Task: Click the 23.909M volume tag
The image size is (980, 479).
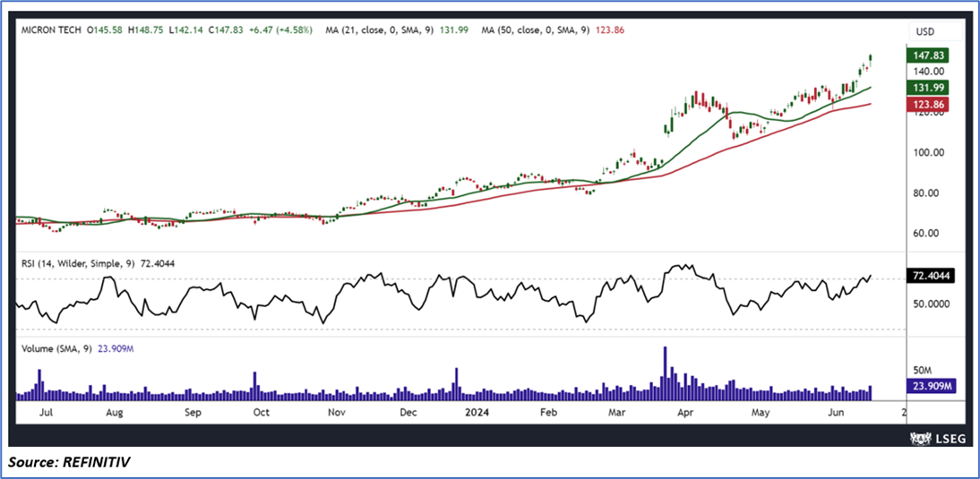Action: [x=930, y=386]
